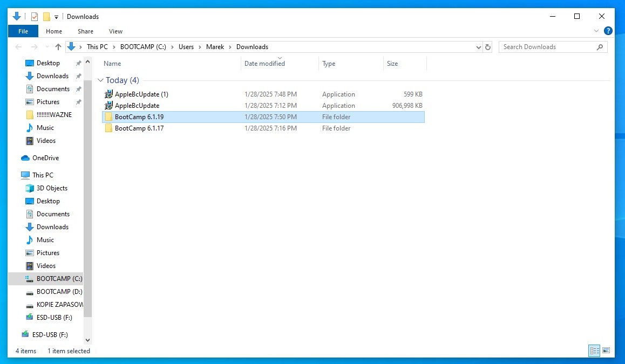Image resolution: width=625 pixels, height=364 pixels.
Task: Click the Properties quick access toolbar icon
Action: coord(35,16)
